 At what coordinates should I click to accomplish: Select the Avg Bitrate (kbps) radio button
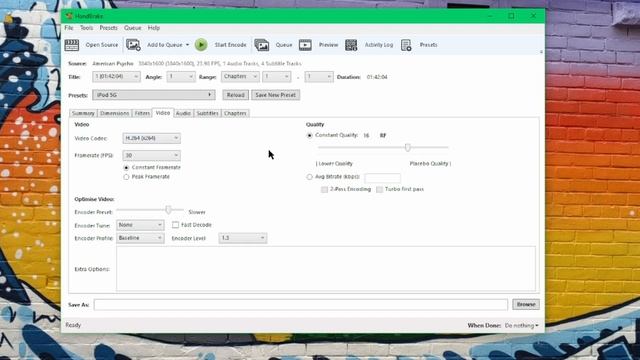pyautogui.click(x=309, y=177)
